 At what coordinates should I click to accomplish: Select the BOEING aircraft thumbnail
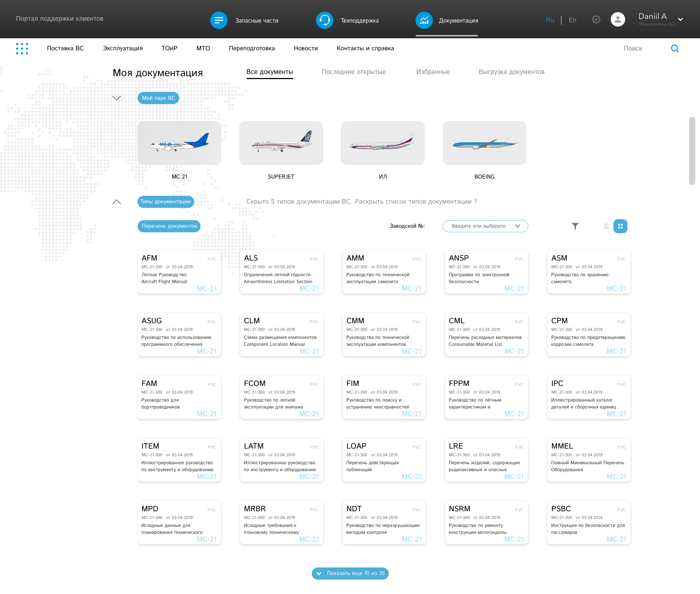pyautogui.click(x=485, y=143)
